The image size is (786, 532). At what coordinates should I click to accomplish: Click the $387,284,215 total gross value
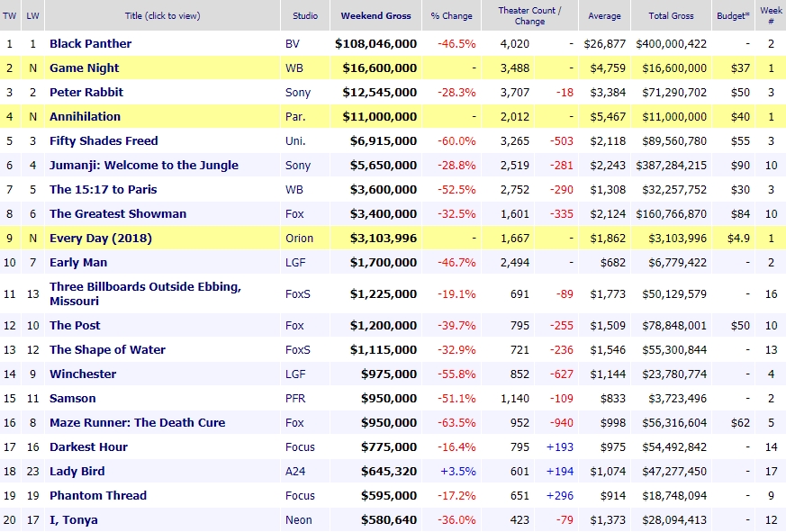[x=672, y=166]
